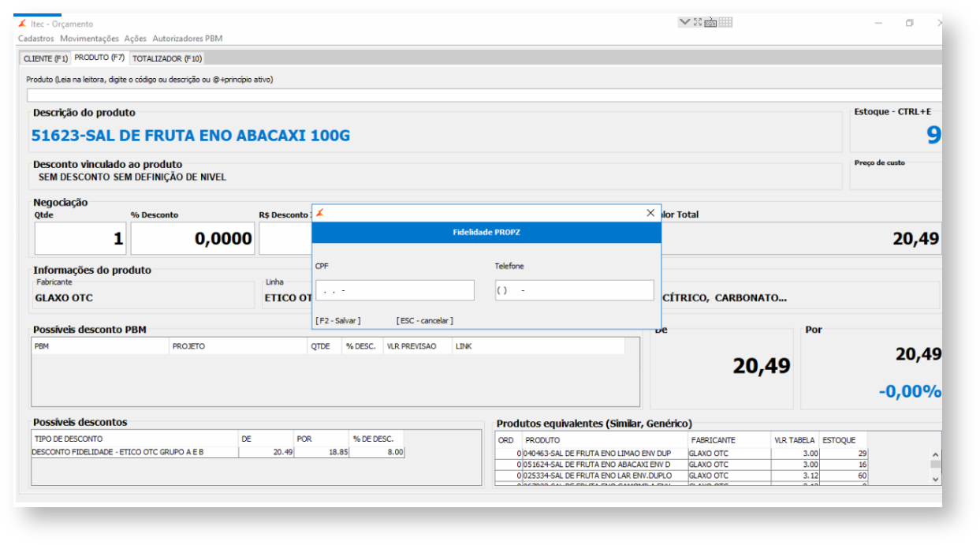The width and height of the screenshot is (980, 545).
Task: Click the VLR TABELA column header
Action: pyautogui.click(x=795, y=440)
